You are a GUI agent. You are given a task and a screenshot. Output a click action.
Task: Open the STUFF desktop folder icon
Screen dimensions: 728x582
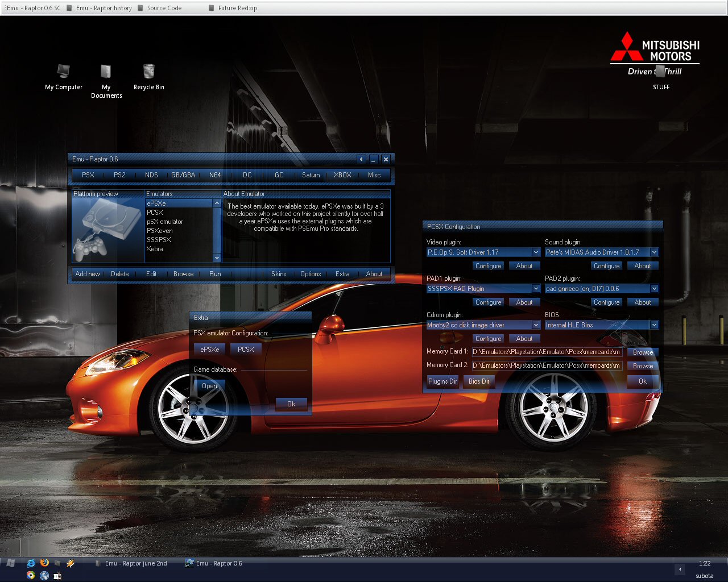tap(661, 78)
